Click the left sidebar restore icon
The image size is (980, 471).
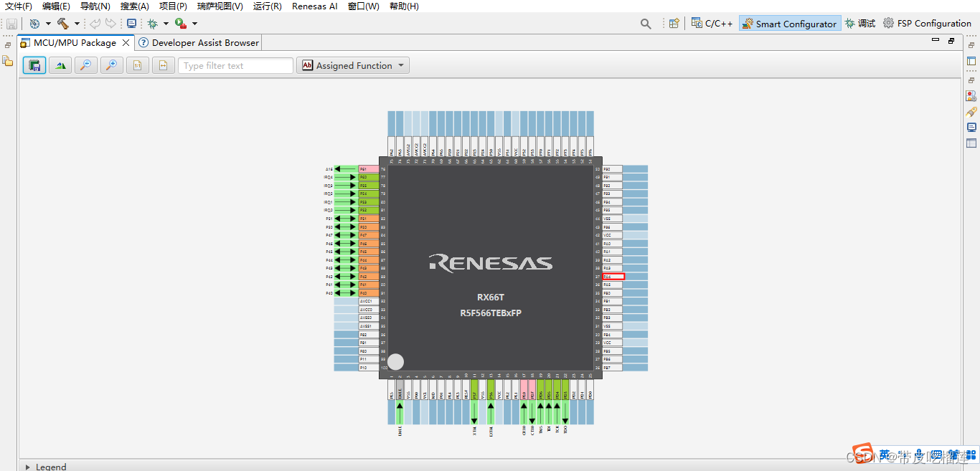pyautogui.click(x=8, y=44)
